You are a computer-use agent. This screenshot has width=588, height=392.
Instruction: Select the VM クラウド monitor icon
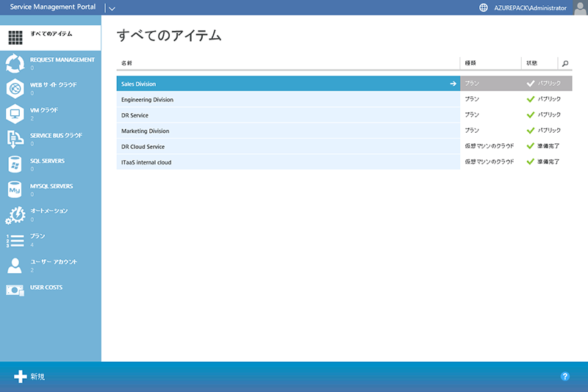(15, 114)
